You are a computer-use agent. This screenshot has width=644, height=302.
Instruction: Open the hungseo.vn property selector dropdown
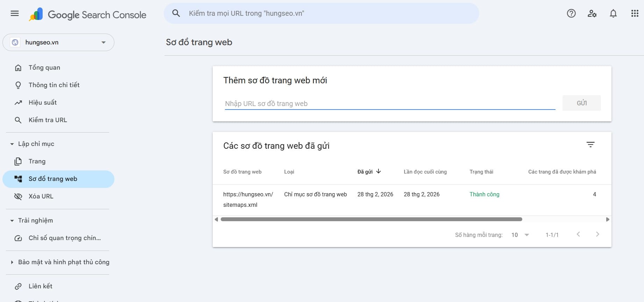pos(58,42)
